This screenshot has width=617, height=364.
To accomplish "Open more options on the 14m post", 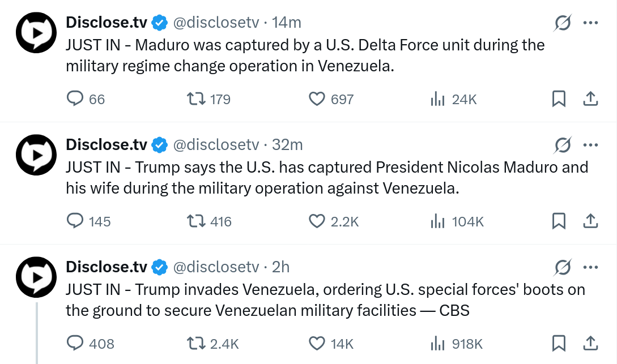I will click(590, 23).
